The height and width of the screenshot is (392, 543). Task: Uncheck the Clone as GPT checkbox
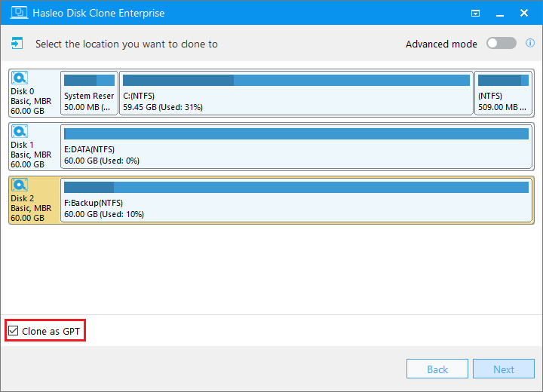click(13, 331)
